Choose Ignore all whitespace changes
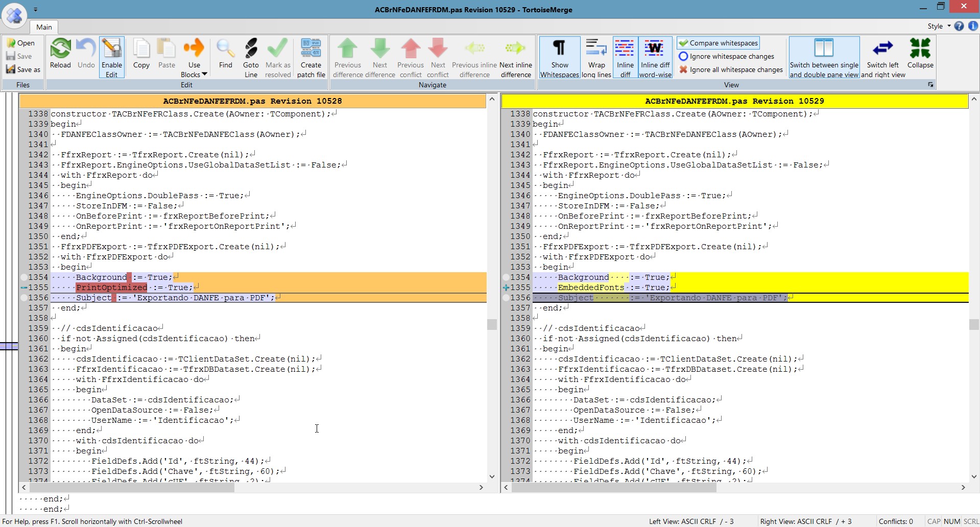 pos(730,69)
